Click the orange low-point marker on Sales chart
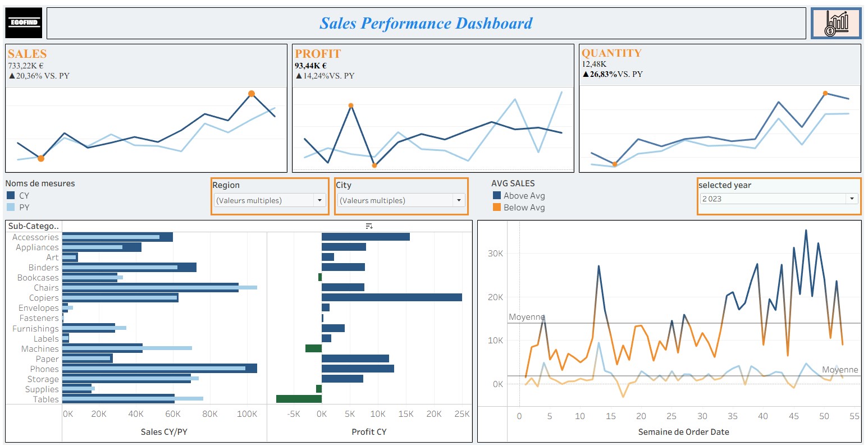This screenshot has height=446, width=868. (x=41, y=159)
